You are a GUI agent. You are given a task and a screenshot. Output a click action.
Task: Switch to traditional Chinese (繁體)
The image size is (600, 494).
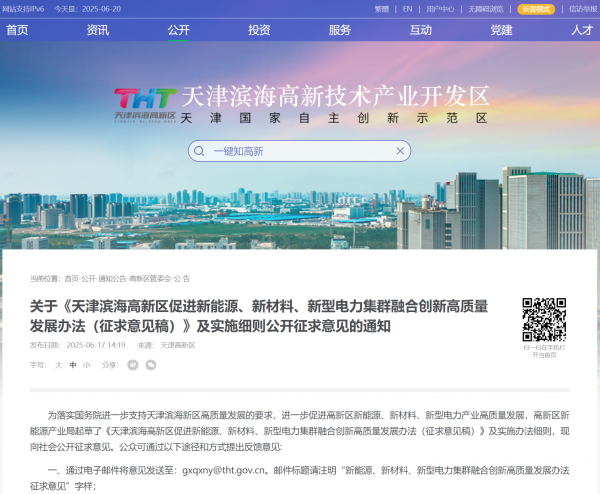pyautogui.click(x=382, y=9)
